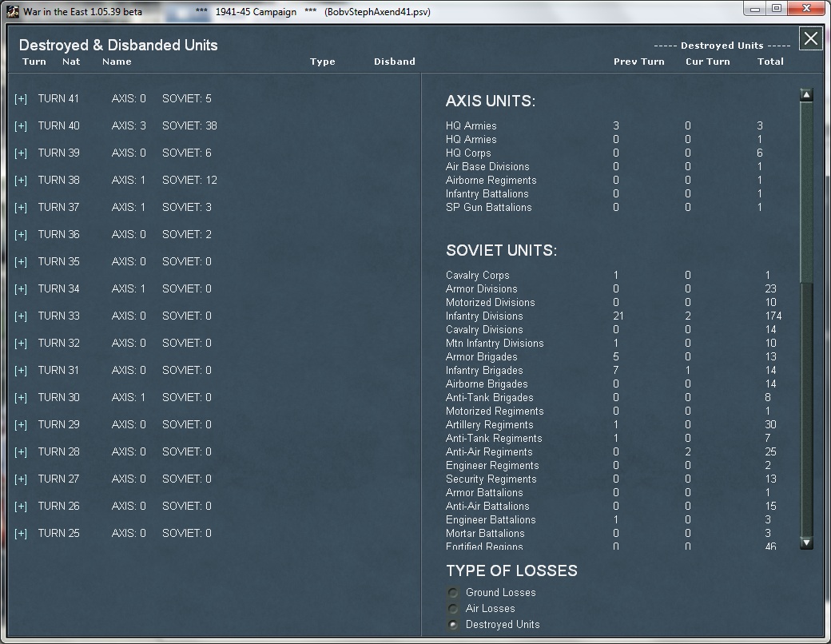Click the 'Armor Divisions' row label
Screen dimensions: 831x644
coord(481,289)
